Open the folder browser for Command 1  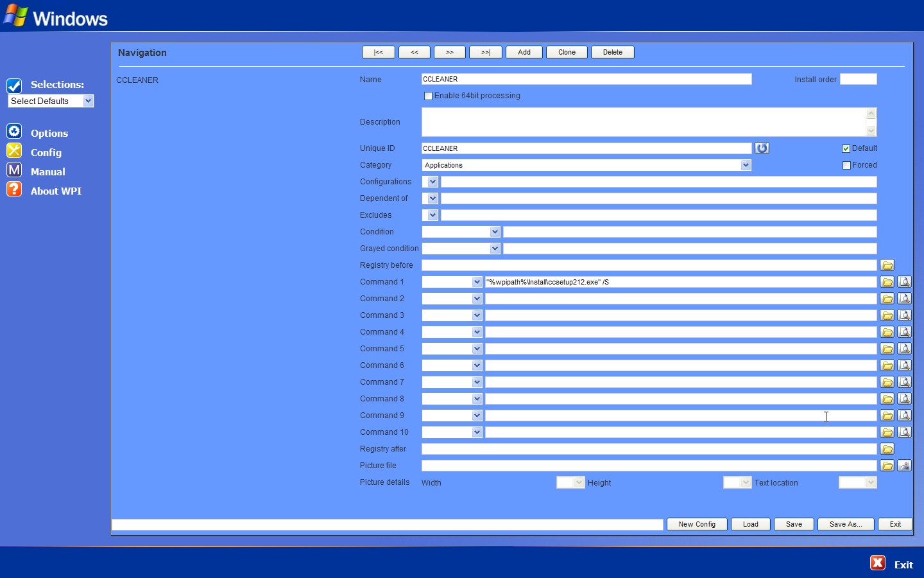887,282
